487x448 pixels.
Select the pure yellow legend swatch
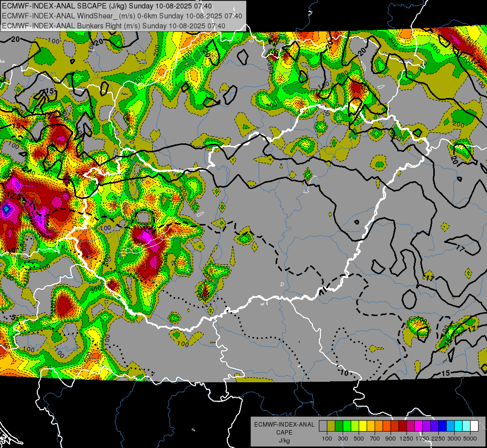point(363,426)
